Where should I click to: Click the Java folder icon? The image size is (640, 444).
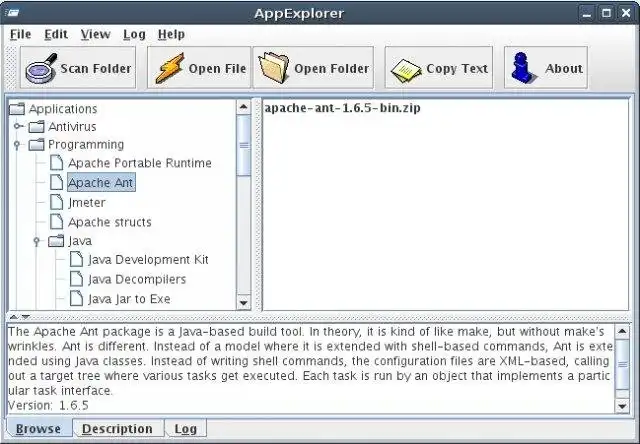(56, 241)
